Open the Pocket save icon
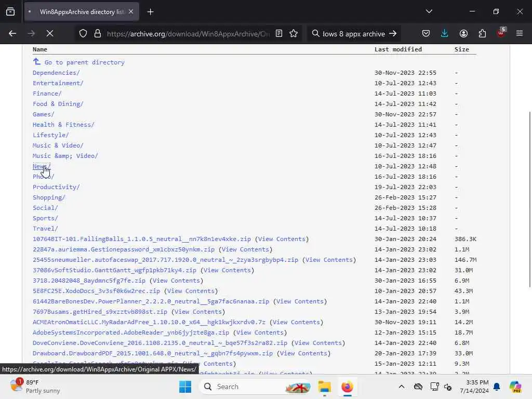The image size is (532, 399). (x=426, y=33)
